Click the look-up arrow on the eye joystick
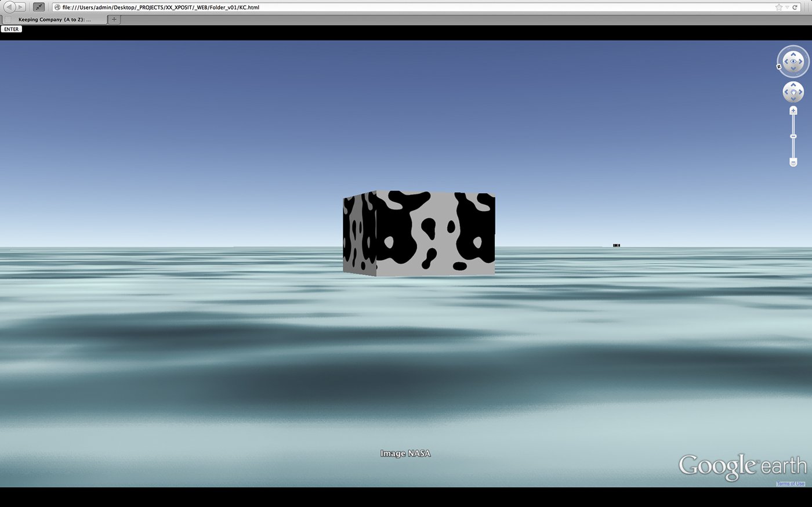This screenshot has height=507, width=812. (793, 54)
